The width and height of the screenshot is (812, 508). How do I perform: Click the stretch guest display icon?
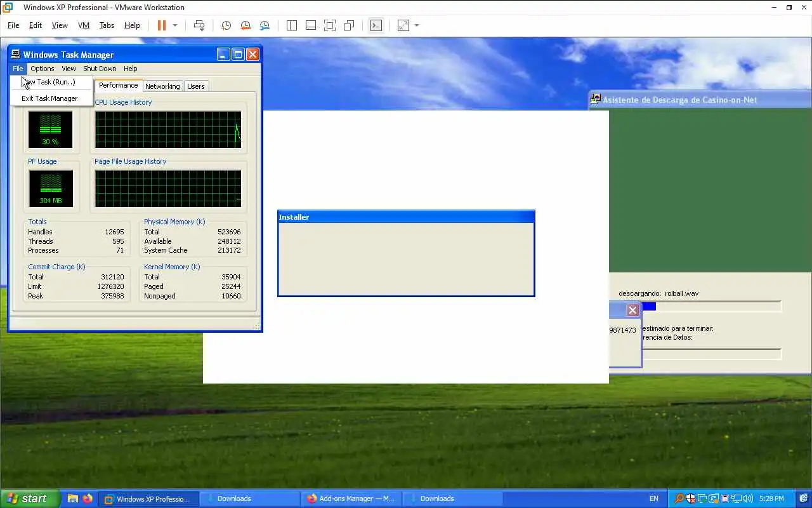(x=403, y=25)
